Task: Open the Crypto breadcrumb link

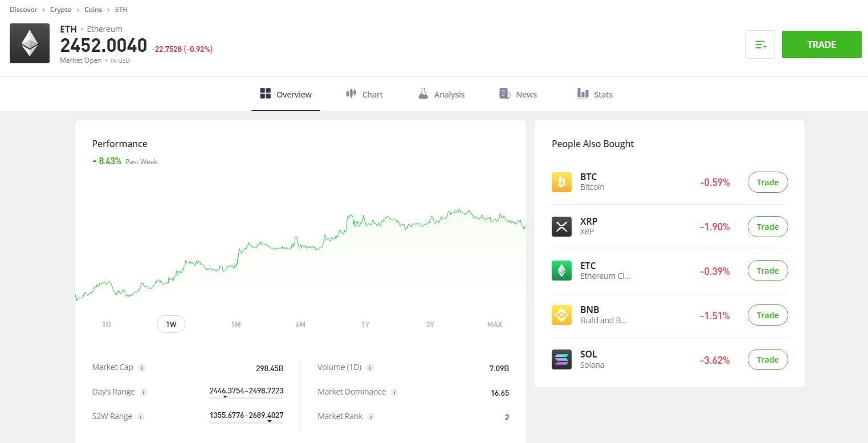Action: pos(60,9)
